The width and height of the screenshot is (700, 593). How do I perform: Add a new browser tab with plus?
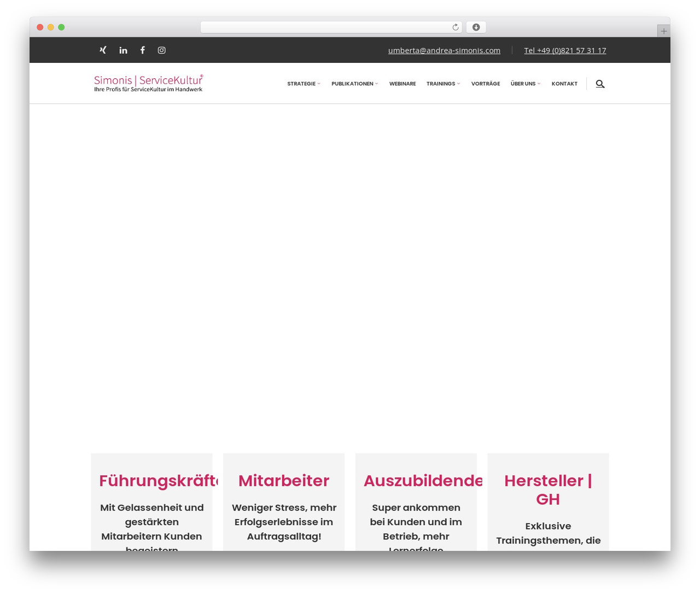[663, 31]
